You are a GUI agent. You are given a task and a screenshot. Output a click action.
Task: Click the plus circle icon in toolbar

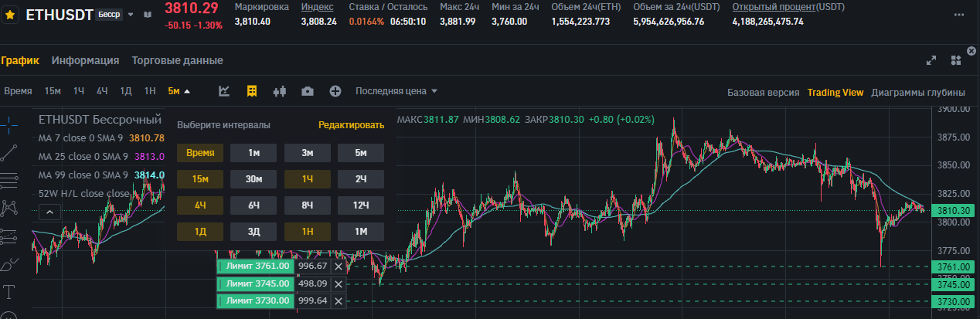(x=335, y=91)
